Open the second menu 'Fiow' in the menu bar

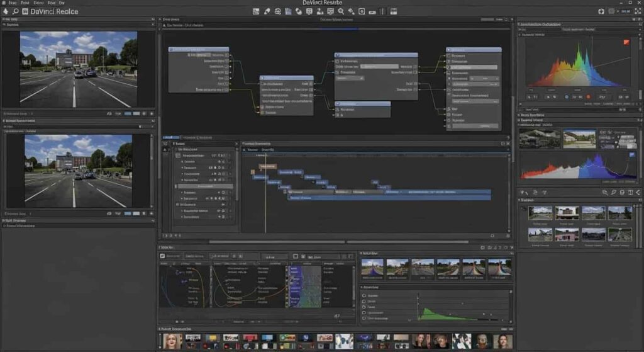tap(25, 3)
